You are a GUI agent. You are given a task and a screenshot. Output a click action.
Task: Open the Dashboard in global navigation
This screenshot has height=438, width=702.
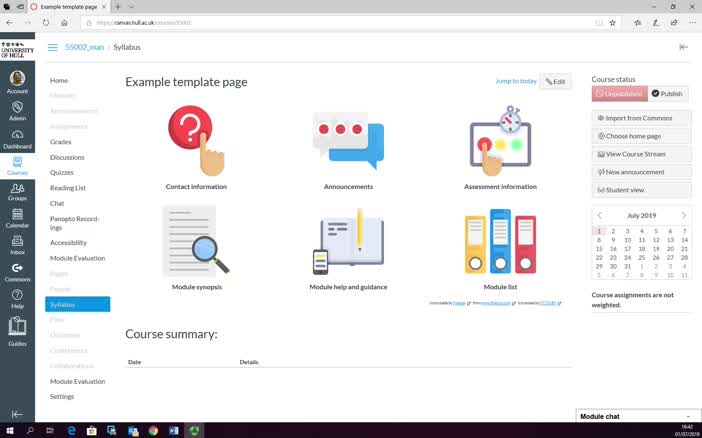pos(17,138)
